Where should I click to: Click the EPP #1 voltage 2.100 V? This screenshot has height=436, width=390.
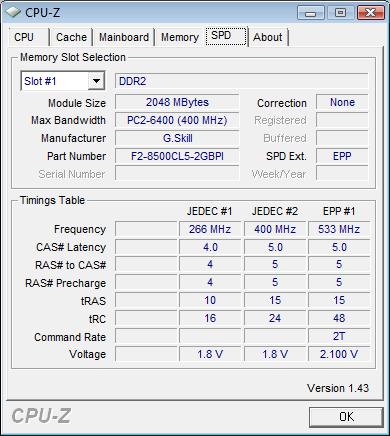(339, 354)
